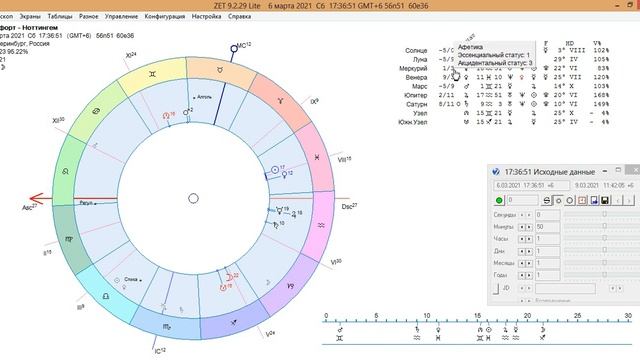
Task: Click the Cancer sign on the zodiac wheel
Action: coord(96,111)
